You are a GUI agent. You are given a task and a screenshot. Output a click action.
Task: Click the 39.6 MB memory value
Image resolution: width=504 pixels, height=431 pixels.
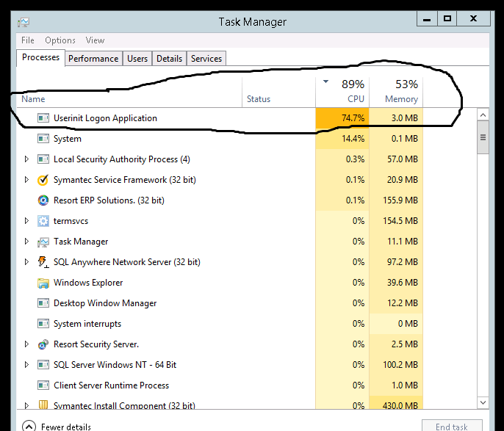[403, 283]
